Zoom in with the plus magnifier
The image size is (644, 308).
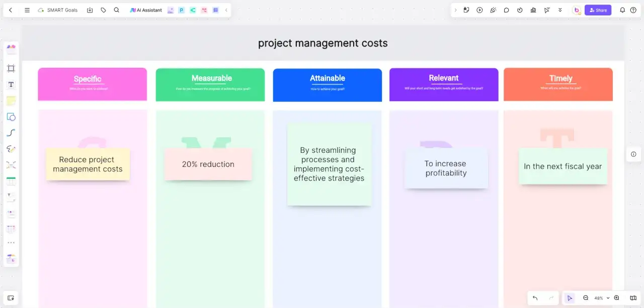[617, 298]
